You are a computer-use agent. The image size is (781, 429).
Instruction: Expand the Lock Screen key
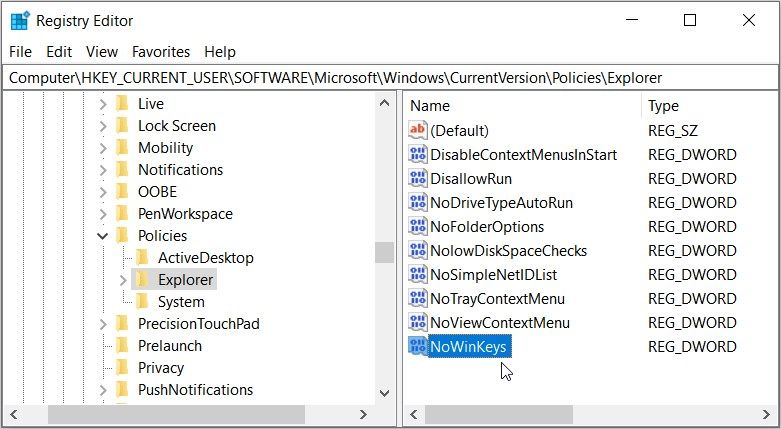click(102, 126)
